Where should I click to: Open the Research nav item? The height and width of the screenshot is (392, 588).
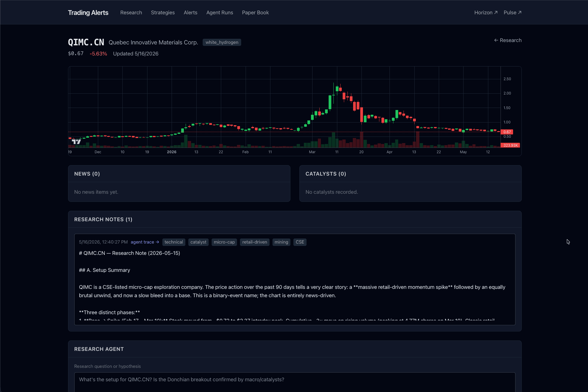pos(131,13)
